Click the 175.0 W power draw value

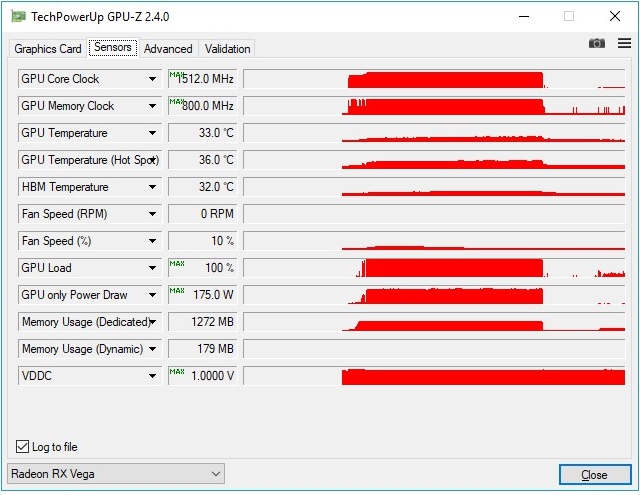point(202,295)
